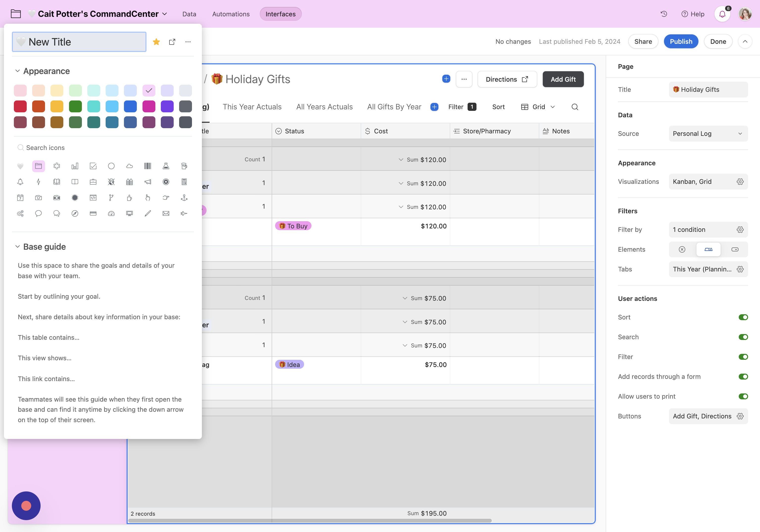Open base history clock icon

coord(664,14)
